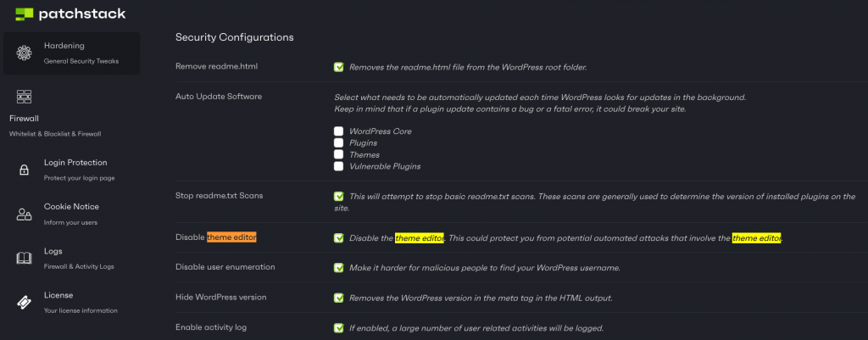Click the 'Hide WordPress version' label
This screenshot has height=340, width=868.
[x=221, y=297]
